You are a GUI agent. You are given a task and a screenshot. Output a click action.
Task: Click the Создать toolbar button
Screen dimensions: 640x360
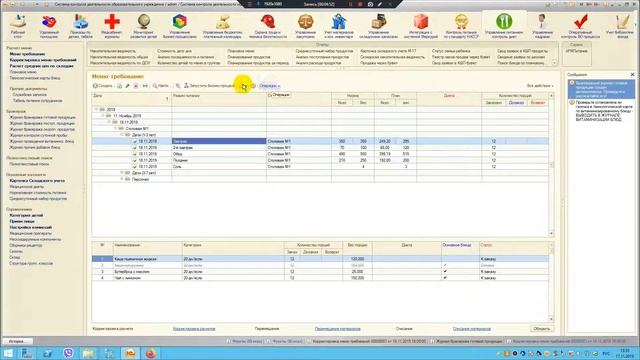coord(102,86)
